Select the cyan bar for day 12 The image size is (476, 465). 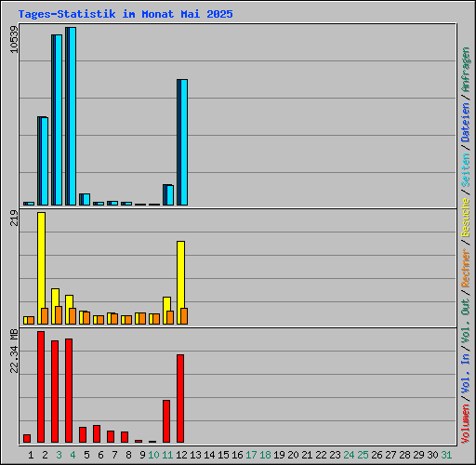coord(184,142)
